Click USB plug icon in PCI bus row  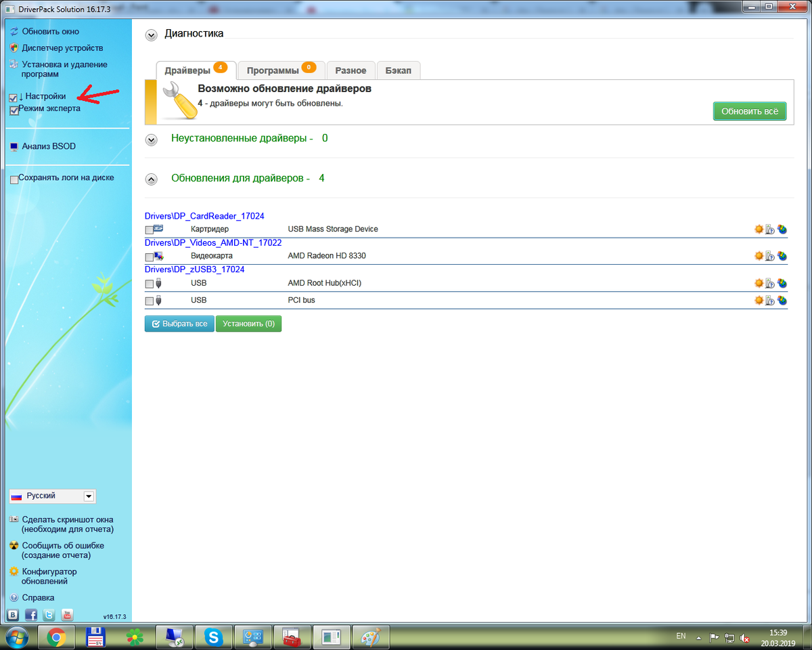coord(158,300)
